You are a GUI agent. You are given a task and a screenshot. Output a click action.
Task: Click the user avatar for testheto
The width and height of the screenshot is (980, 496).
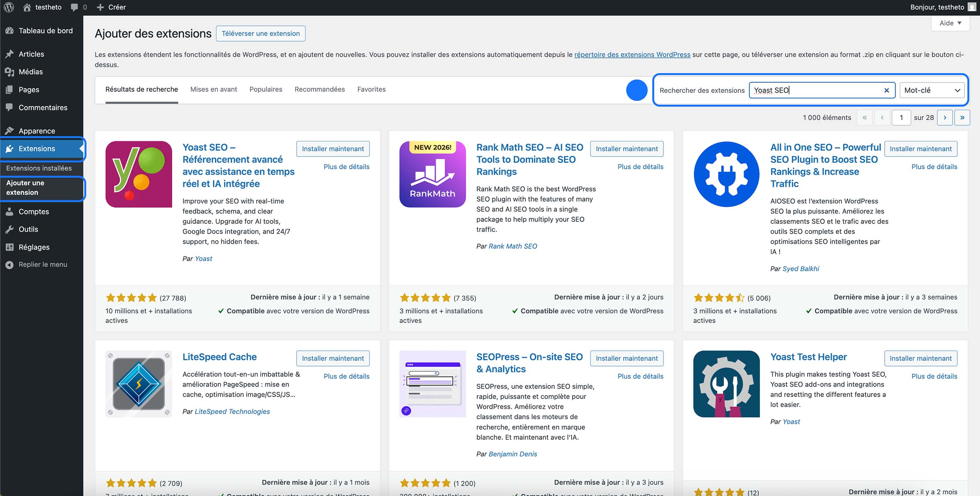tap(971, 7)
